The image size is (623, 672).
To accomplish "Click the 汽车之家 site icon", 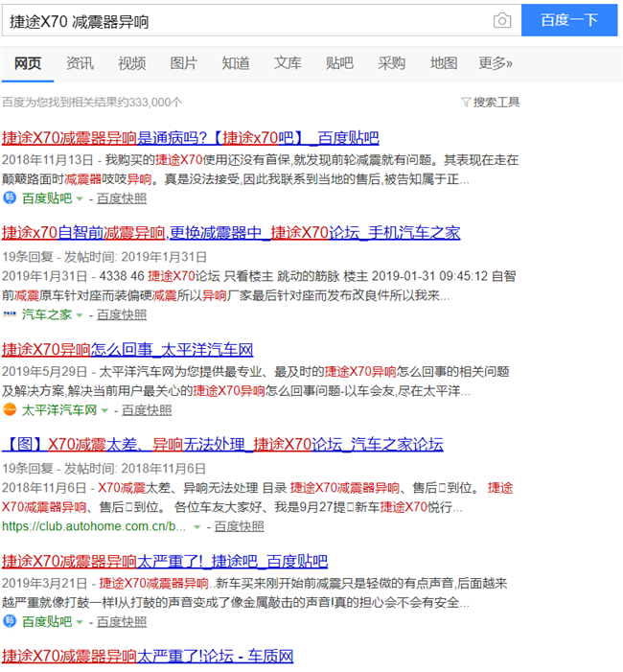I will pyautogui.click(x=10, y=314).
